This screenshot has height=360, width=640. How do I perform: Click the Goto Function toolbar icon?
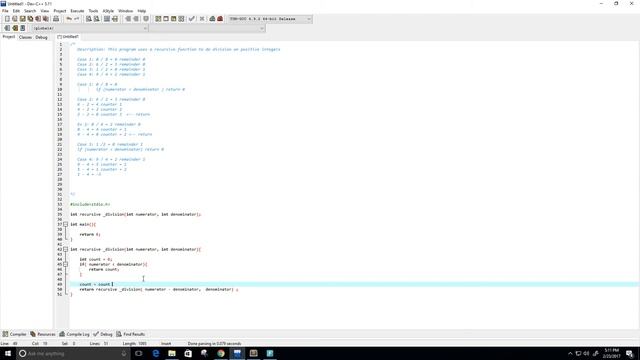(107, 19)
